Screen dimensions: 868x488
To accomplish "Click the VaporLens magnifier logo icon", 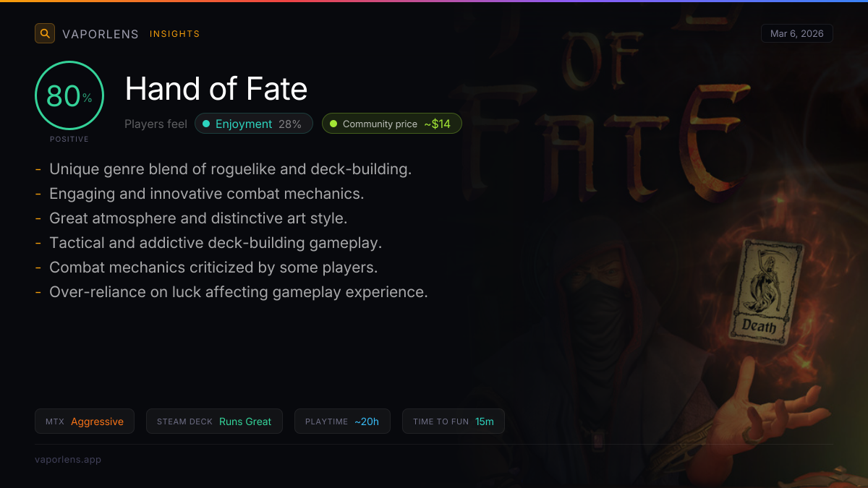I will tap(45, 33).
